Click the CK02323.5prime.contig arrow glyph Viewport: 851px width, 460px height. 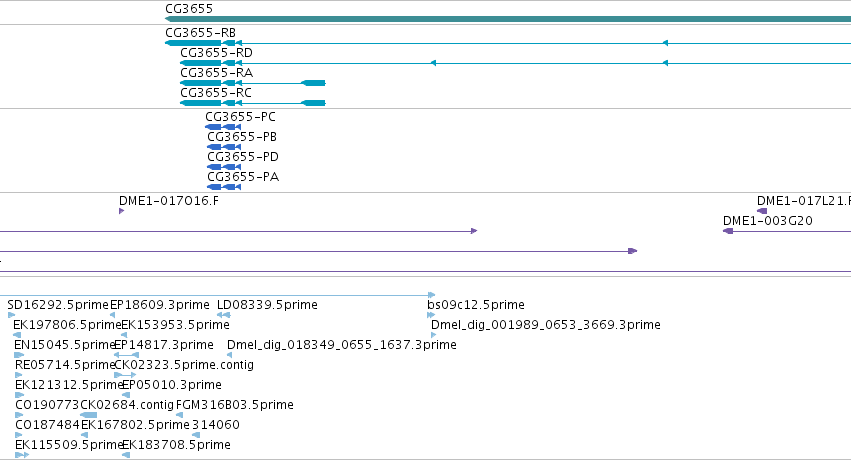click(x=125, y=375)
